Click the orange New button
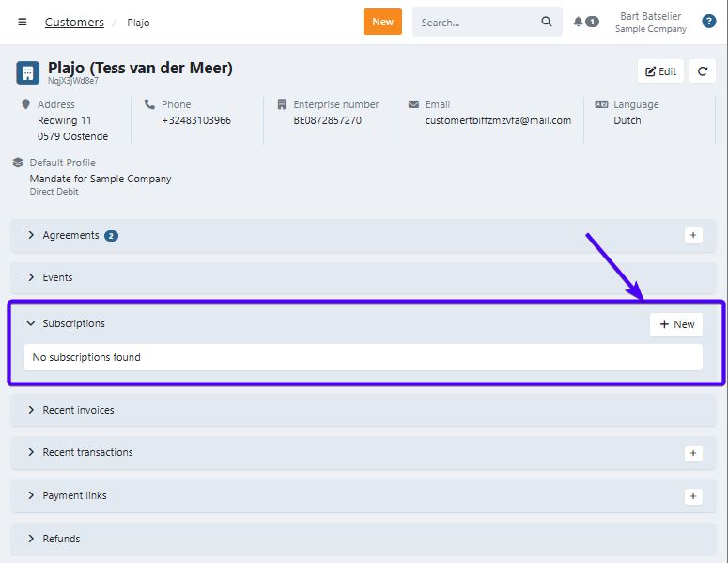Image resolution: width=728 pixels, height=563 pixels. 382,22
